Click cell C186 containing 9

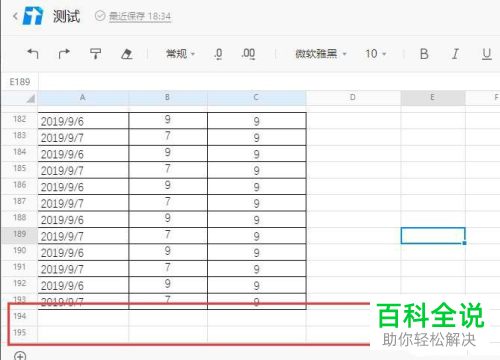pyautogui.click(x=257, y=186)
